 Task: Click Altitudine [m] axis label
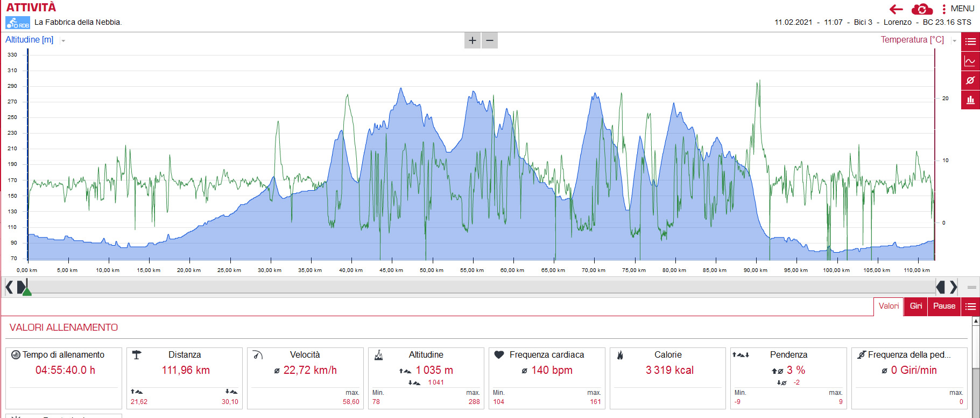(x=30, y=40)
